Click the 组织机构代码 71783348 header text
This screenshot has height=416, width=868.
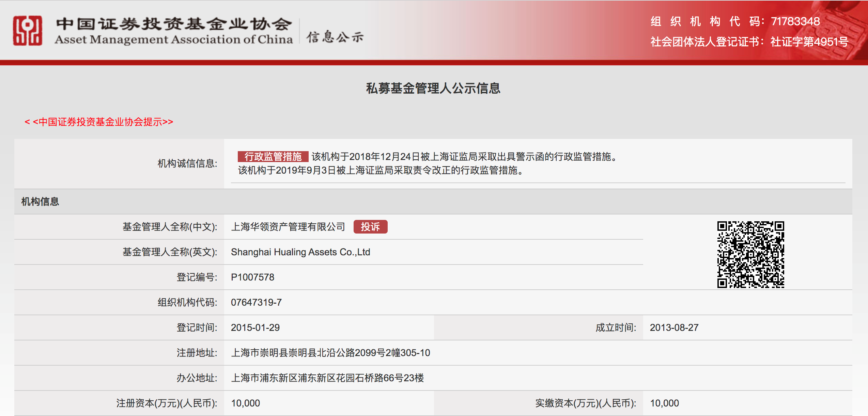tap(735, 21)
